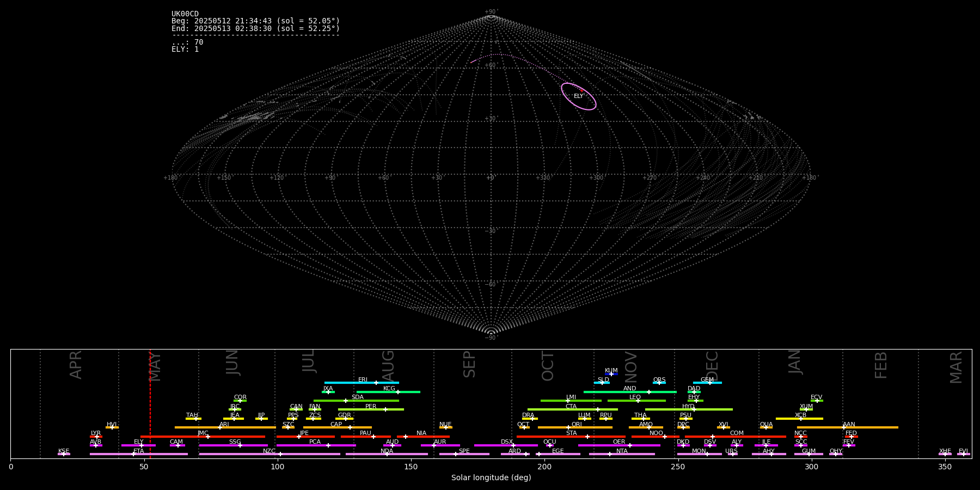Click the NTA shower label

pyautogui.click(x=622, y=451)
